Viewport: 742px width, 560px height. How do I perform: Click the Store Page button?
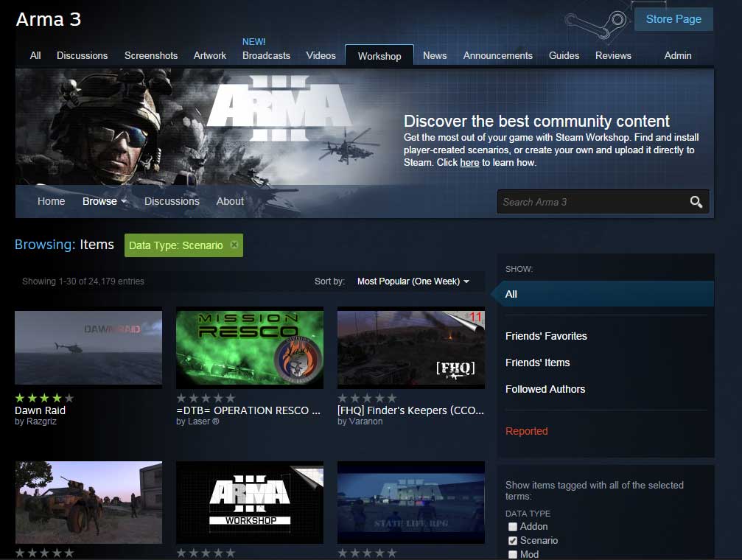coord(673,19)
